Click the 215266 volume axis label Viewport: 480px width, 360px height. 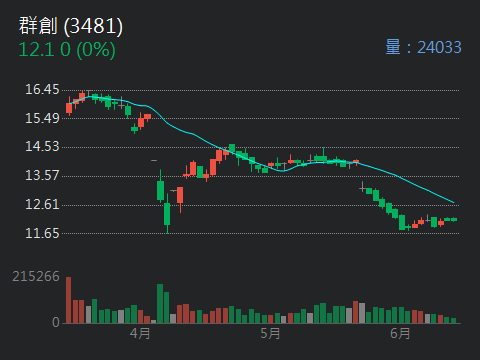point(36,276)
